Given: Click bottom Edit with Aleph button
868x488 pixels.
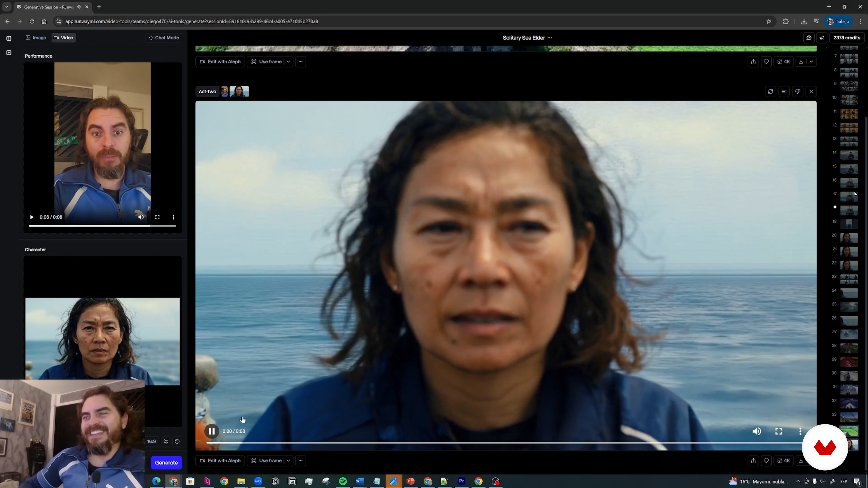Looking at the screenshot, I should [220, 461].
